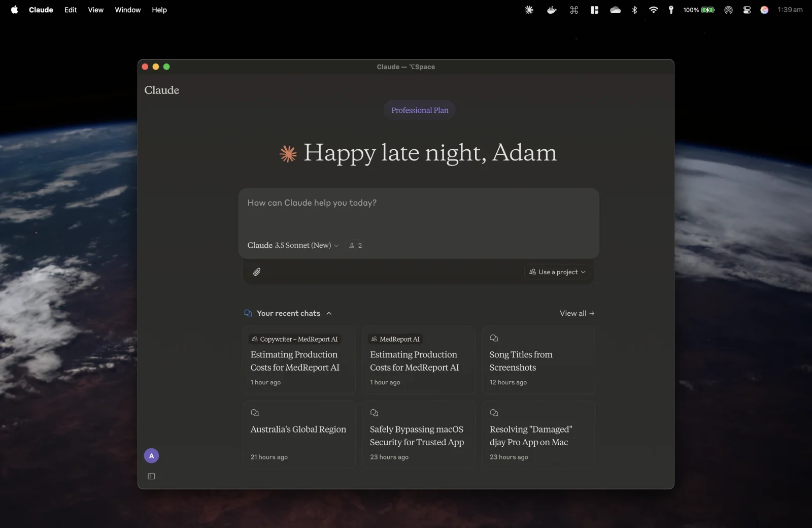This screenshot has height=528, width=812.
Task: Open Estimating Production Costs chat in Copywriter project
Action: point(299,360)
